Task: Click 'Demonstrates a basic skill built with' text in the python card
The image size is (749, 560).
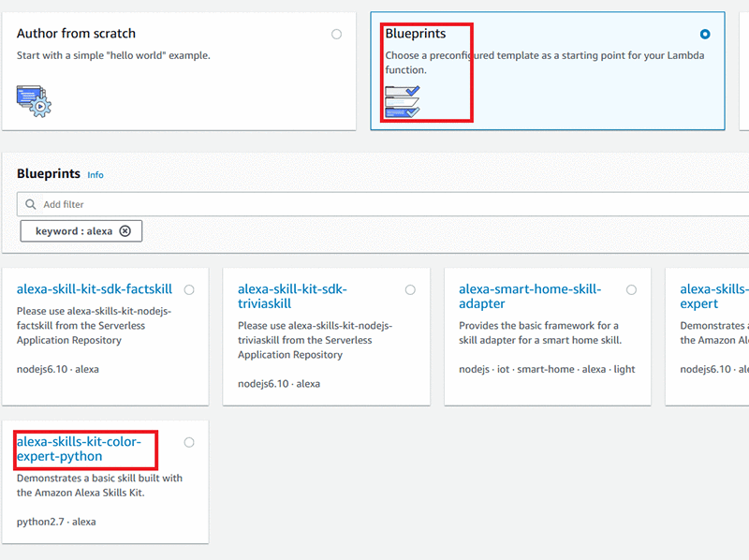Action: [x=99, y=485]
